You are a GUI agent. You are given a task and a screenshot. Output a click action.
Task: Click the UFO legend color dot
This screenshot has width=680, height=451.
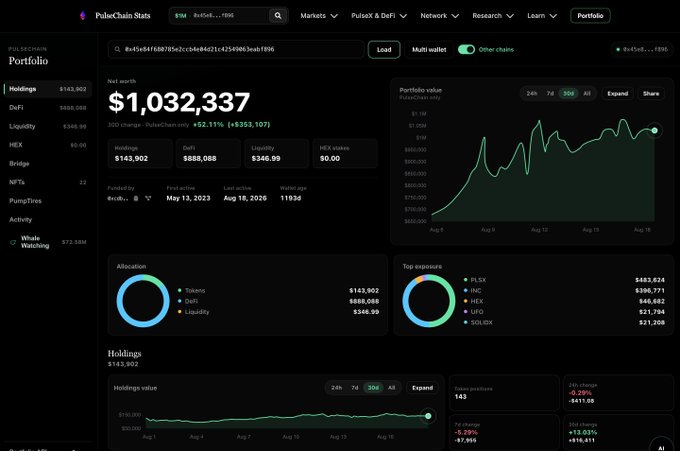click(x=465, y=312)
